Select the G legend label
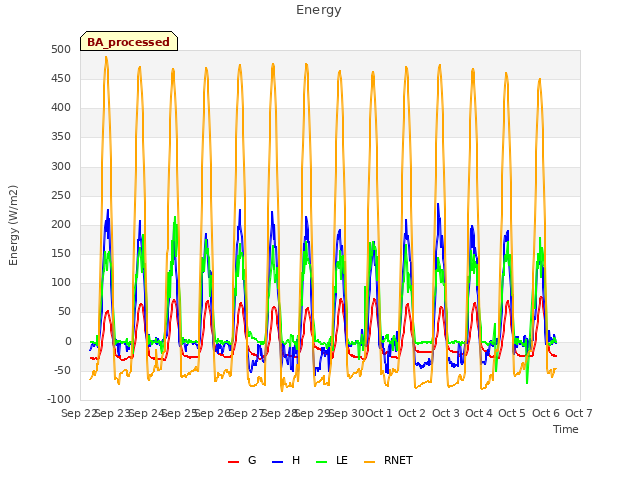The width and height of the screenshot is (640, 480). (x=252, y=460)
